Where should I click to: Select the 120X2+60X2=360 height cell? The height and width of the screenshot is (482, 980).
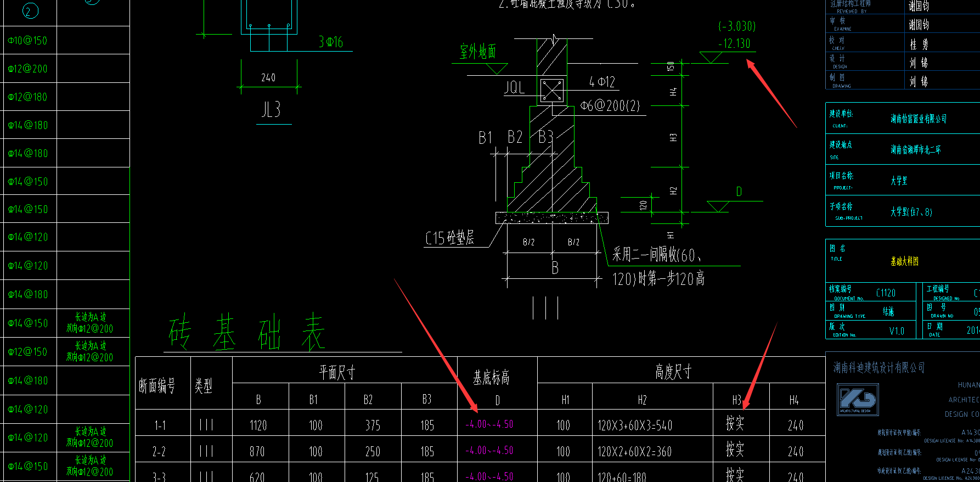point(635,452)
